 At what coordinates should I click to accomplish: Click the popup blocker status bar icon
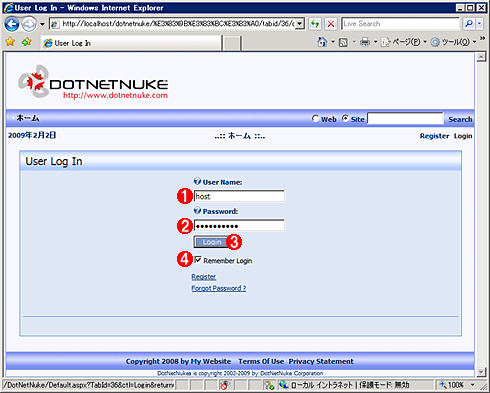tap(225, 385)
